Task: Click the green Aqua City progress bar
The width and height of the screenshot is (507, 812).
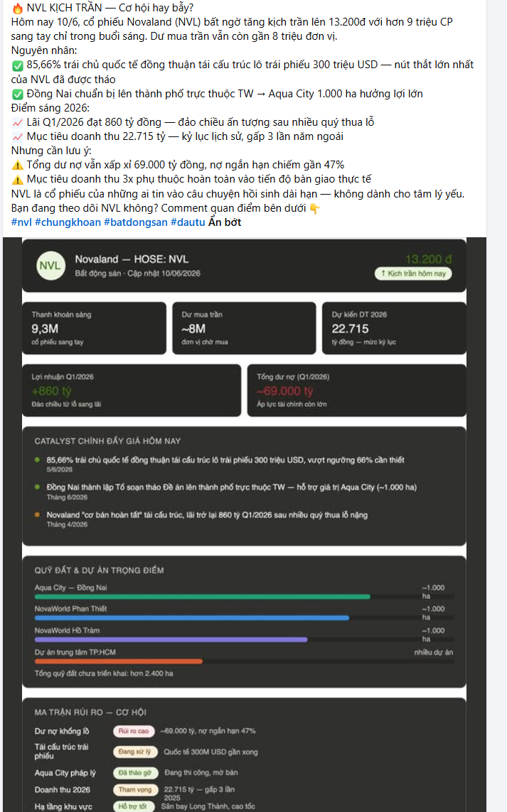Action: point(202,597)
